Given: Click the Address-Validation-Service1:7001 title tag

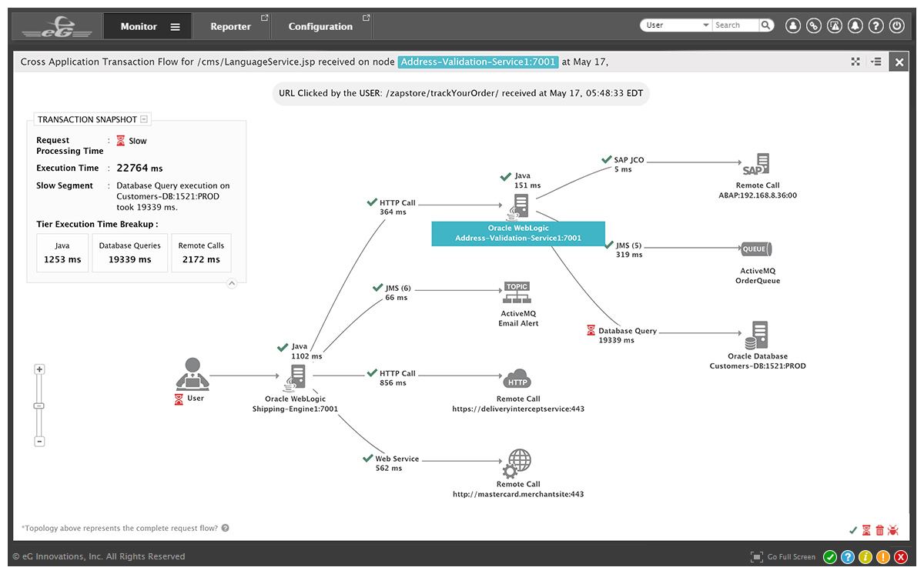Looking at the screenshot, I should (478, 62).
